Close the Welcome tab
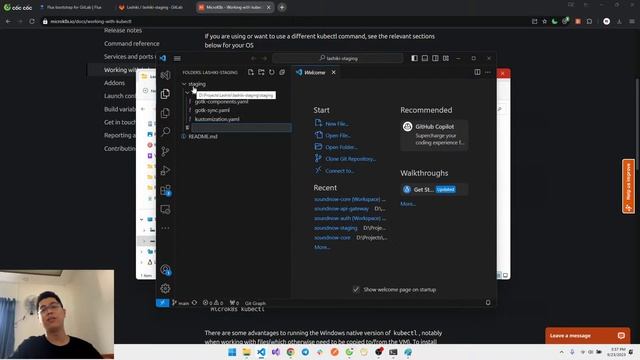 tap(333, 72)
